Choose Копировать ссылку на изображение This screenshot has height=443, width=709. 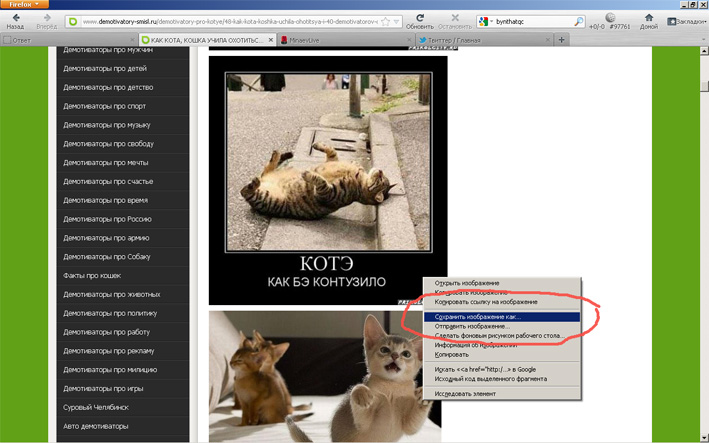502,302
